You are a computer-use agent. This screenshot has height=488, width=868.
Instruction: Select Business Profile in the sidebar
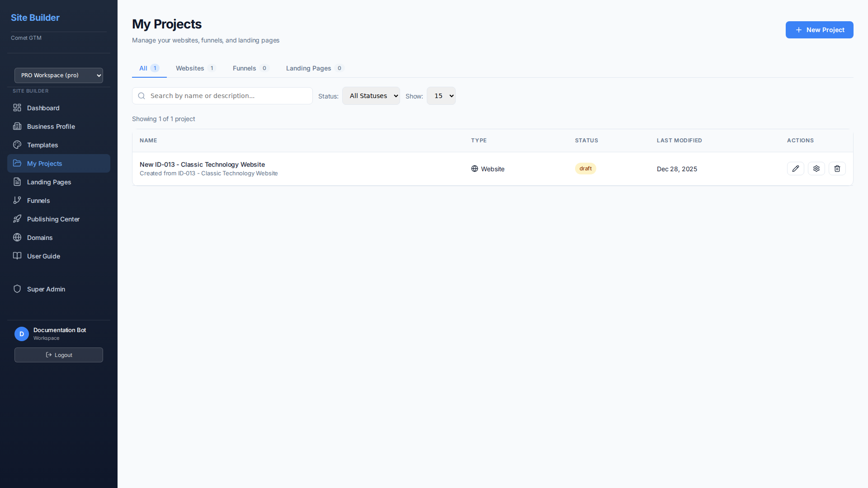[50, 127]
